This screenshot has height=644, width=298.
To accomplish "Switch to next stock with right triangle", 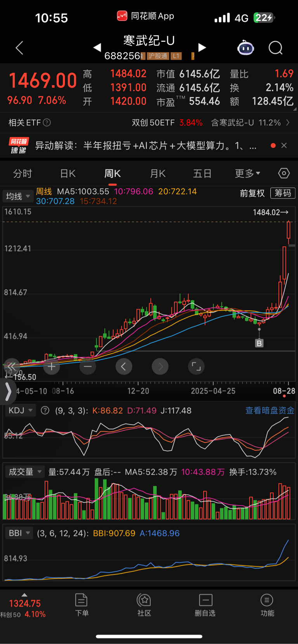I will (x=202, y=47).
